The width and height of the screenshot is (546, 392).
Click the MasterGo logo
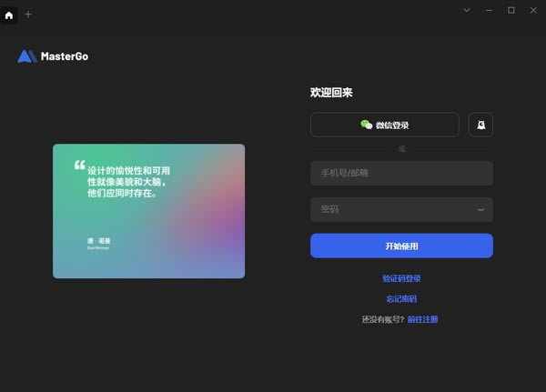tap(53, 56)
